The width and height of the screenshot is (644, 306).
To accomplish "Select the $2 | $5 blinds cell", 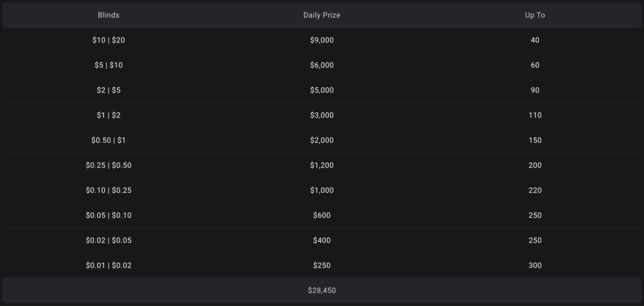I will click(109, 90).
